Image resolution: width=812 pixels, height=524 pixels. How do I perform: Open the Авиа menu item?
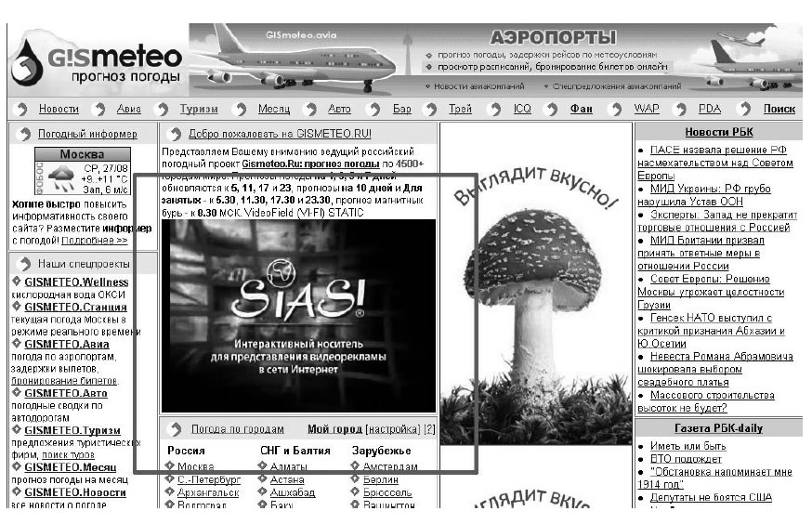coord(128,109)
